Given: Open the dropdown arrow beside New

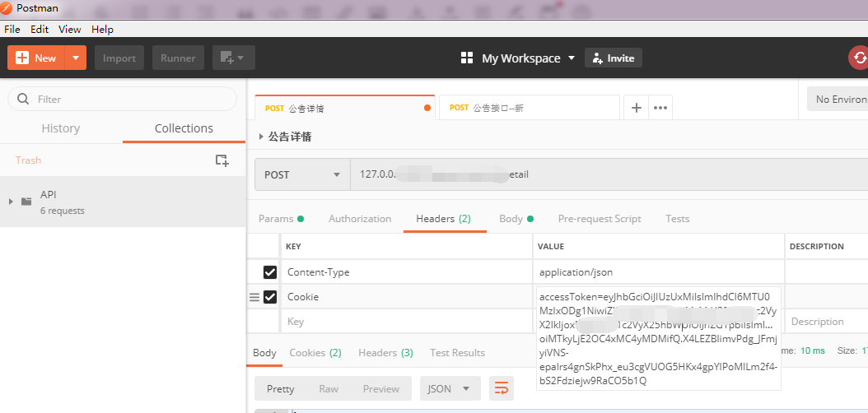Looking at the screenshot, I should (x=76, y=58).
